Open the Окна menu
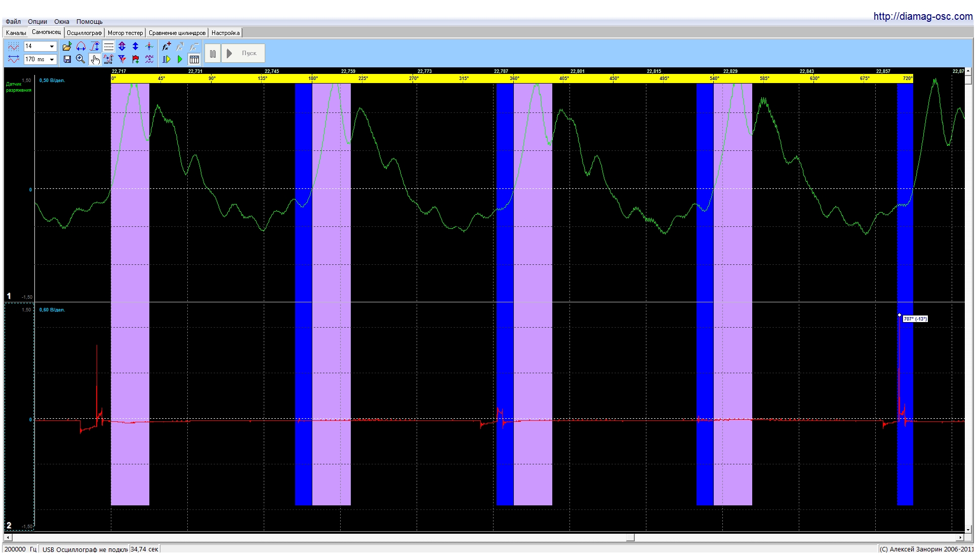980x555 pixels. click(x=62, y=21)
